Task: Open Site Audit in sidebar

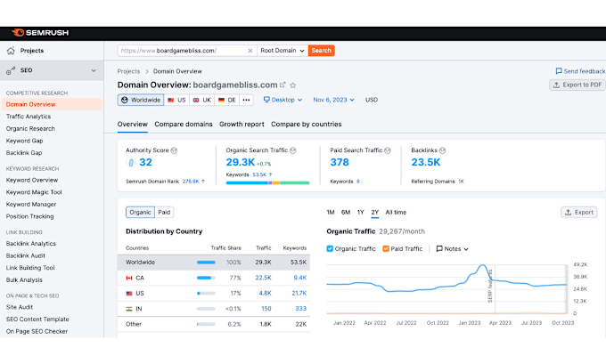Action: click(20, 307)
